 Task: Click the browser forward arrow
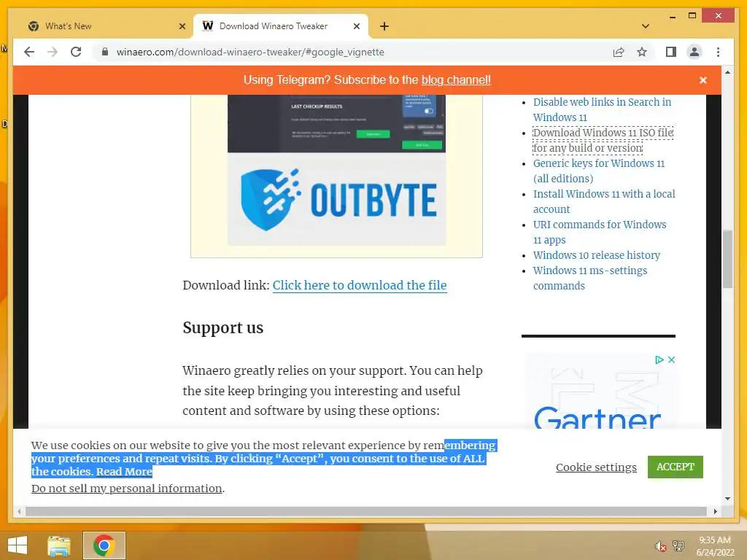click(53, 52)
